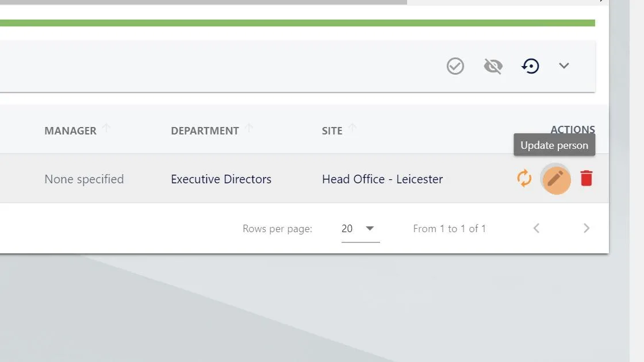644x362 pixels.
Task: Click the history restore icon
Action: click(x=530, y=66)
